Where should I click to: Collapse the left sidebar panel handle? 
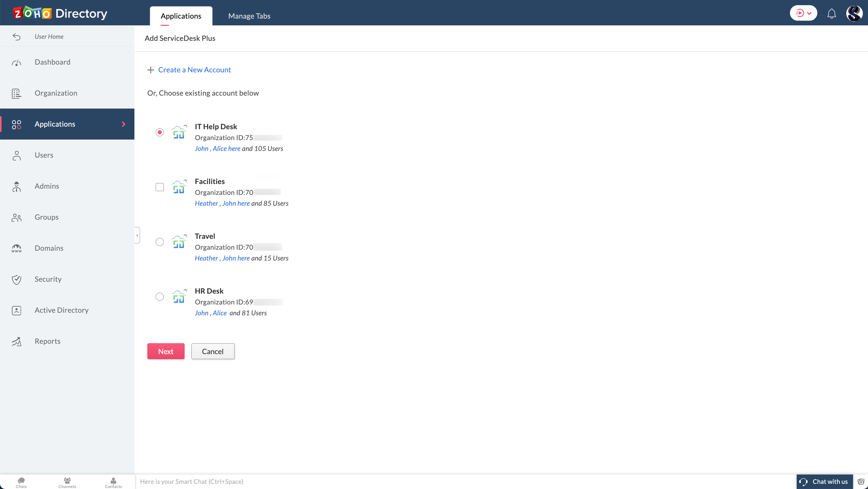137,235
